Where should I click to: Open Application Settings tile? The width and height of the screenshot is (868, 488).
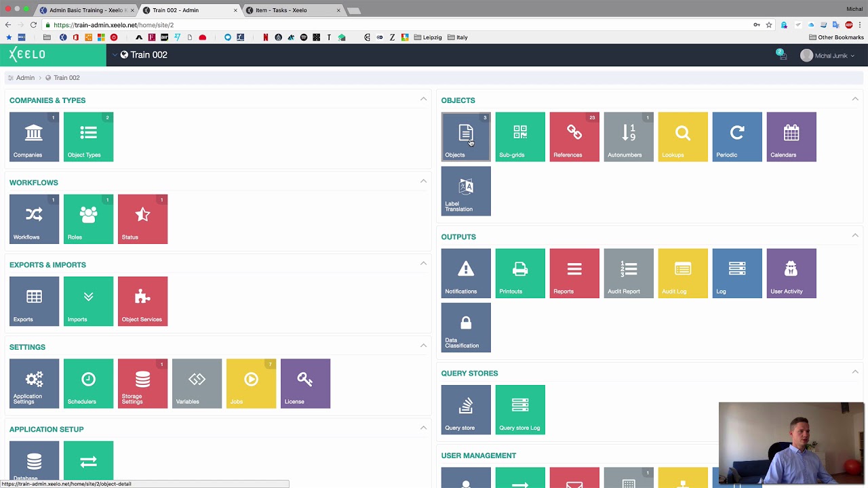pos(34,384)
